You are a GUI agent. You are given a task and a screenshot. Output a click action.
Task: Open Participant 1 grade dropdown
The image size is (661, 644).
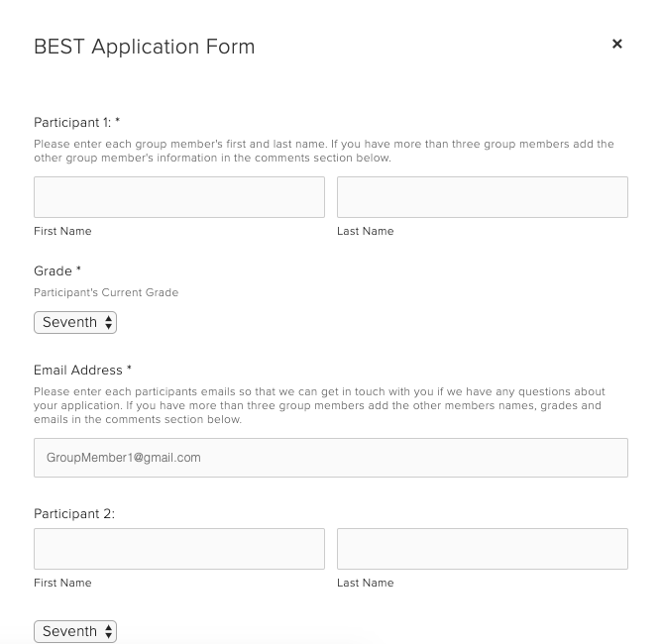point(75,322)
